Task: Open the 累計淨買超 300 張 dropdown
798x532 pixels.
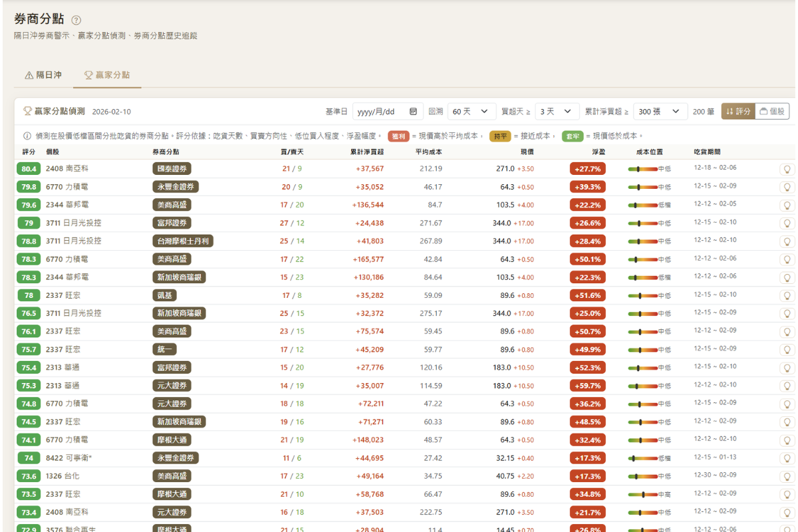Action: tap(660, 112)
